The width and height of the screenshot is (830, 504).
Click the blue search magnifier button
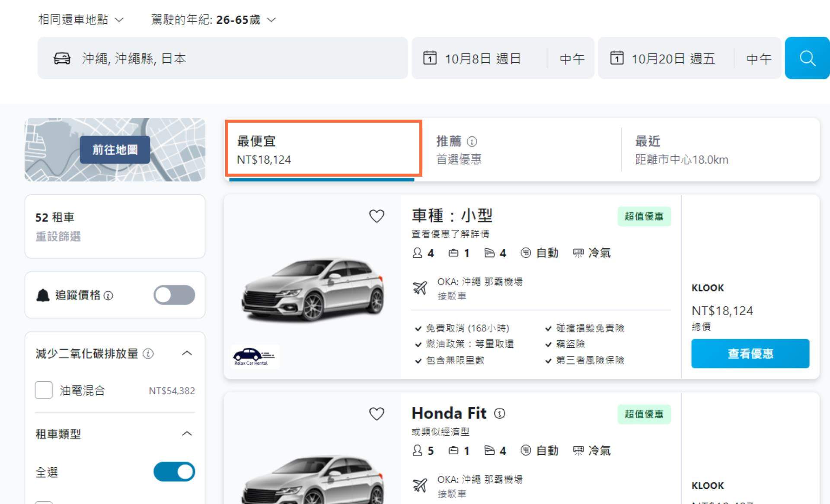coord(807,58)
